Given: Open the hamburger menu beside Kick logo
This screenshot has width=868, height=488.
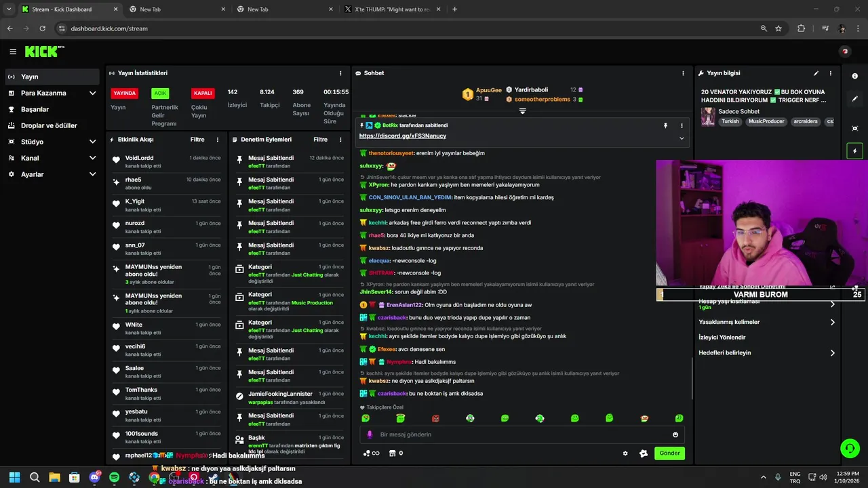Looking at the screenshot, I should point(13,52).
